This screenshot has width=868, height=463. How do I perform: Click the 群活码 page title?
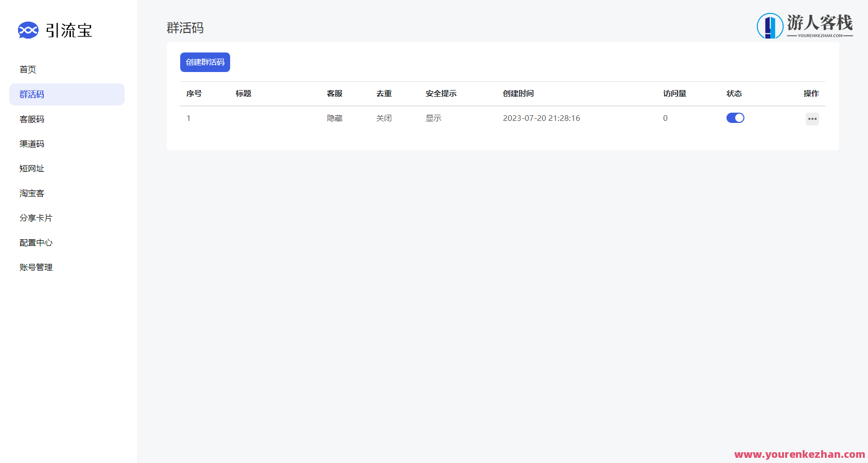[x=184, y=28]
